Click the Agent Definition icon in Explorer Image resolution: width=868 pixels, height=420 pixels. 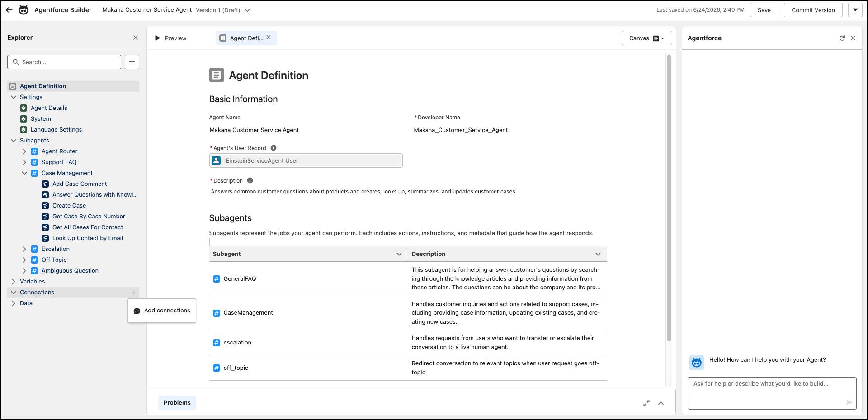click(x=13, y=86)
